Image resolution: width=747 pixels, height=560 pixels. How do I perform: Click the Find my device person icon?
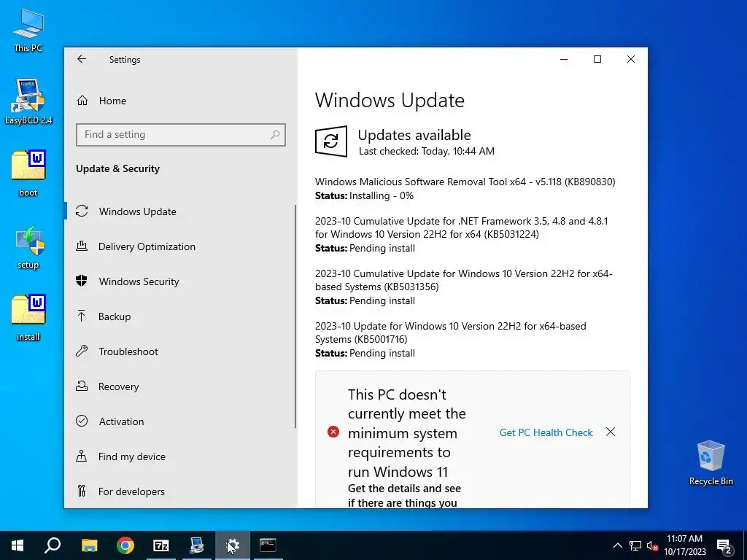coord(82,456)
